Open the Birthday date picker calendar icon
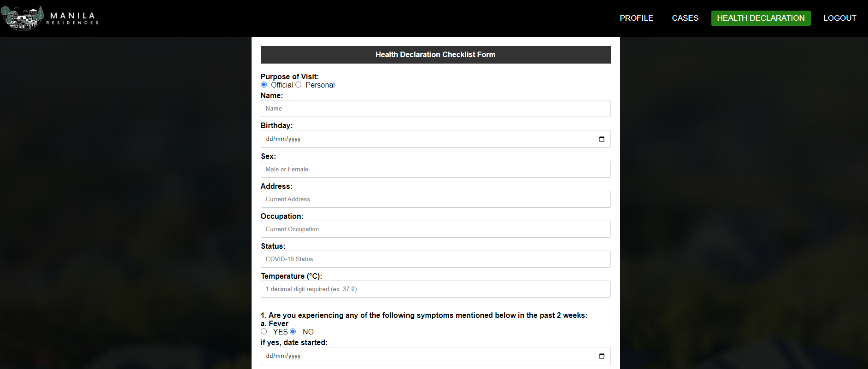868x369 pixels. (x=601, y=139)
